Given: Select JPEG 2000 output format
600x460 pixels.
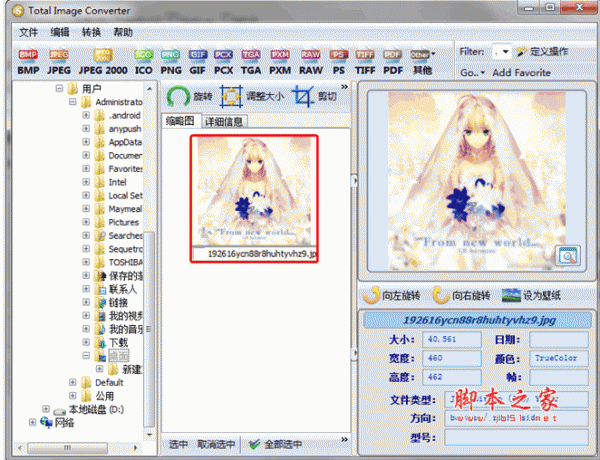Looking at the screenshot, I should (103, 62).
